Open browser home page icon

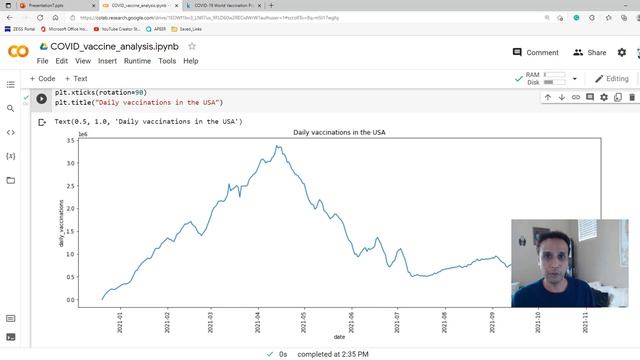coord(56,18)
